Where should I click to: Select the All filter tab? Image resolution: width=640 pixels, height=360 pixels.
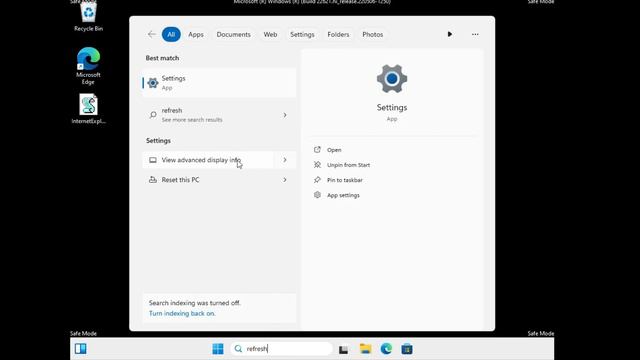pos(171,34)
